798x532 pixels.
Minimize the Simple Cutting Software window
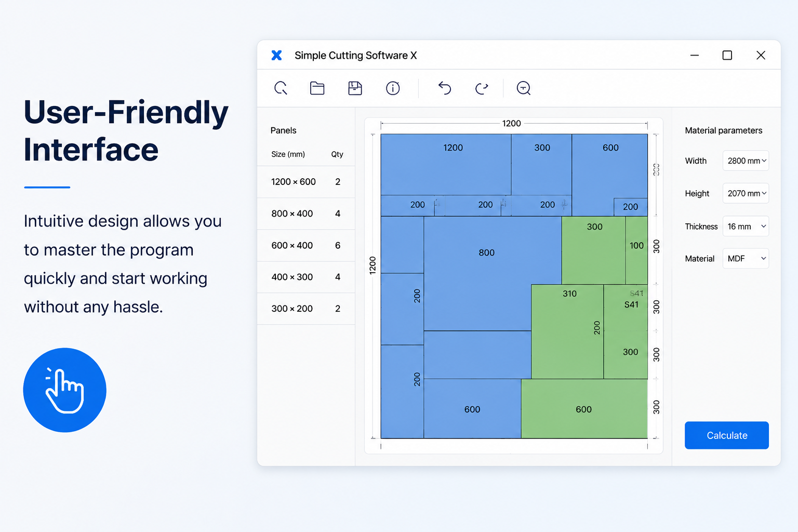pyautogui.click(x=695, y=55)
